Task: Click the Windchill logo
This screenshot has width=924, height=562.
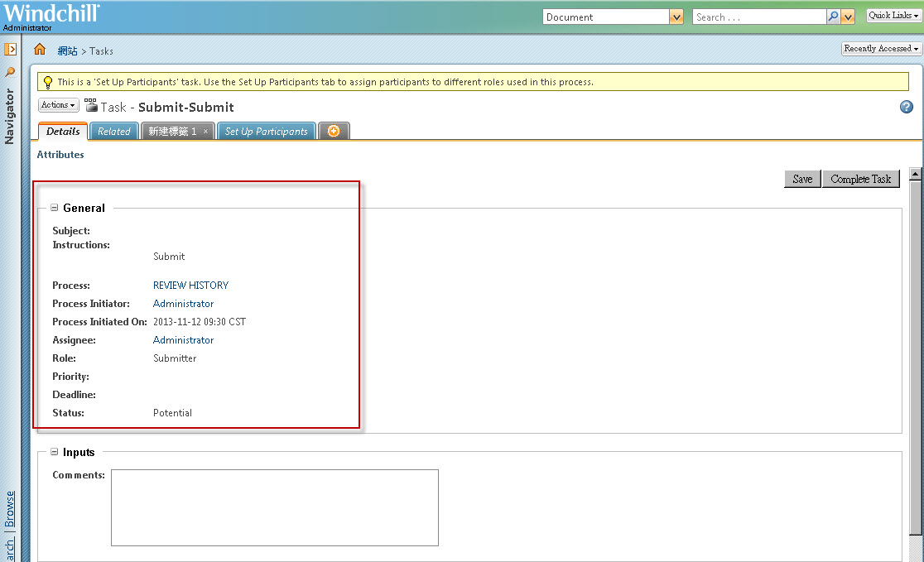Action: point(52,13)
